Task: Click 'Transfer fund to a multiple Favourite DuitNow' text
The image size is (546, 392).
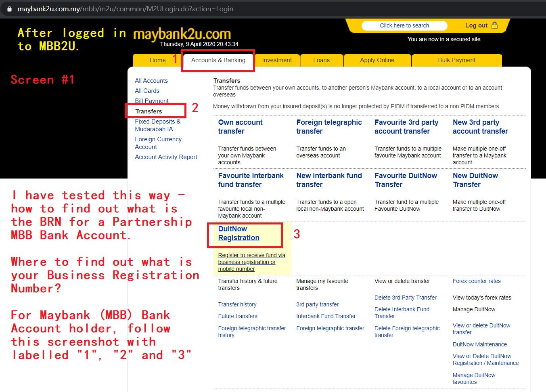Action: point(406,205)
